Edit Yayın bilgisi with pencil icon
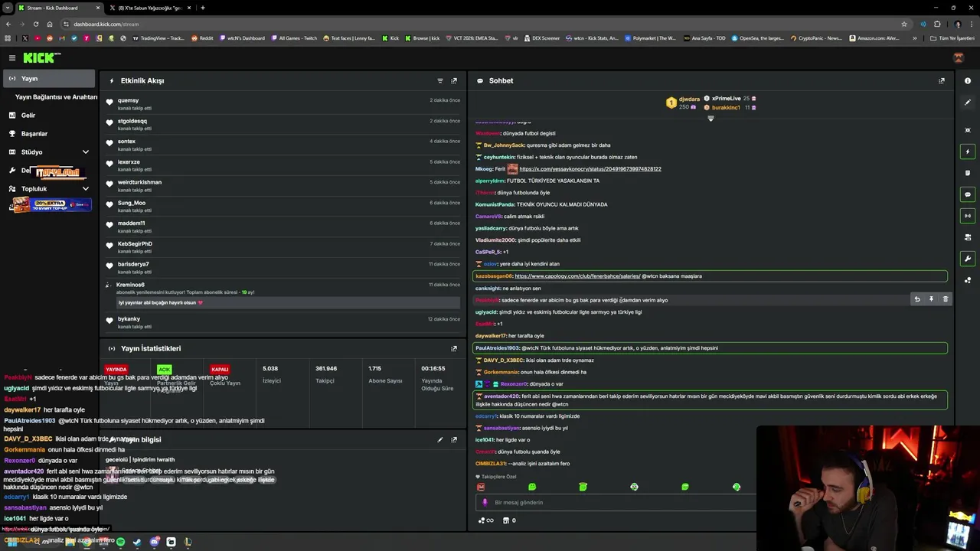This screenshot has height=551, width=980. pyautogui.click(x=439, y=440)
